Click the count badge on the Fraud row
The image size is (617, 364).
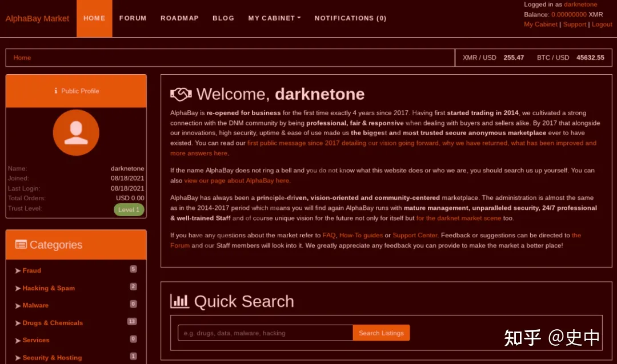[133, 269]
